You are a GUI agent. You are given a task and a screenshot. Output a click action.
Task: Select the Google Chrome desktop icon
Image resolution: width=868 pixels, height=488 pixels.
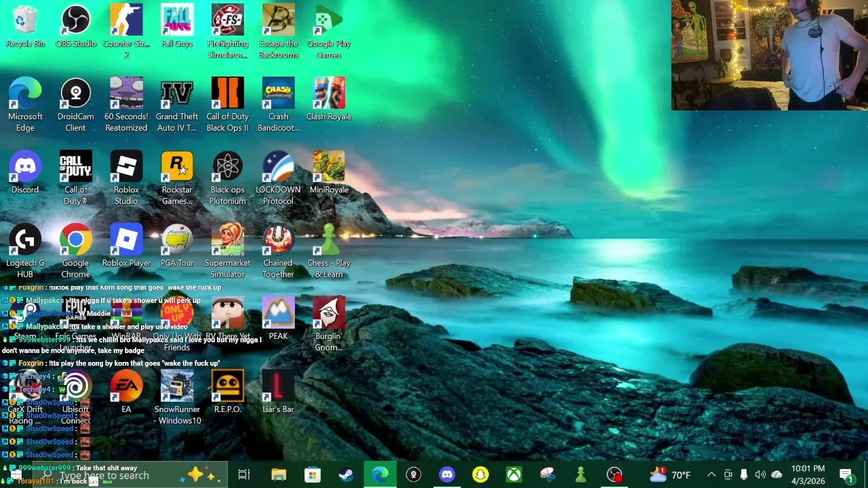pos(75,251)
